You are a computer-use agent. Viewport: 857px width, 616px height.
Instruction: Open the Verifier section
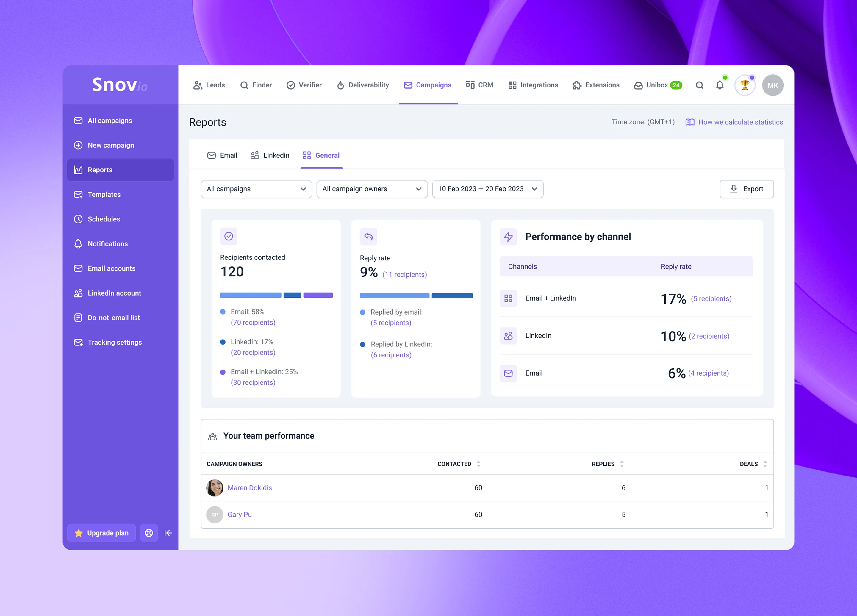tap(304, 85)
